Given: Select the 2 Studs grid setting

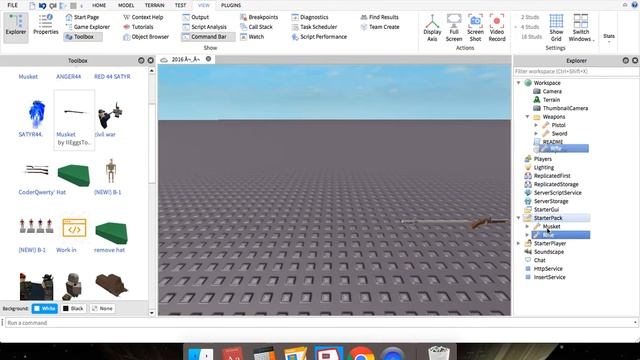Looking at the screenshot, I should (x=530, y=17).
